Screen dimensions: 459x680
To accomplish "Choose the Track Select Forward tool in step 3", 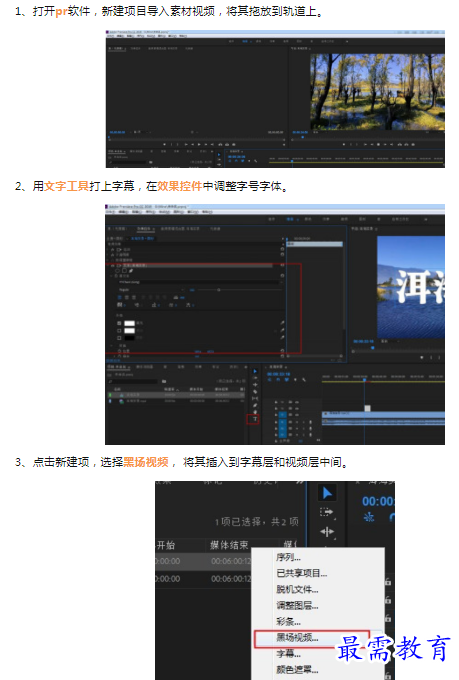I will point(327,512).
